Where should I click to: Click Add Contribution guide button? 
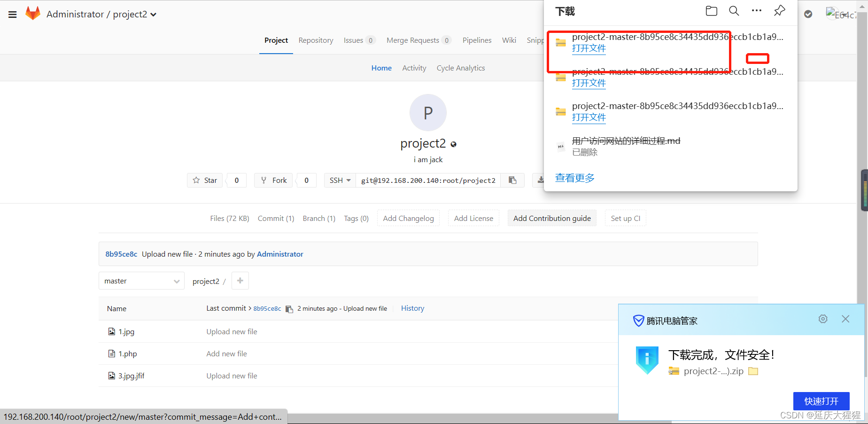coord(552,218)
